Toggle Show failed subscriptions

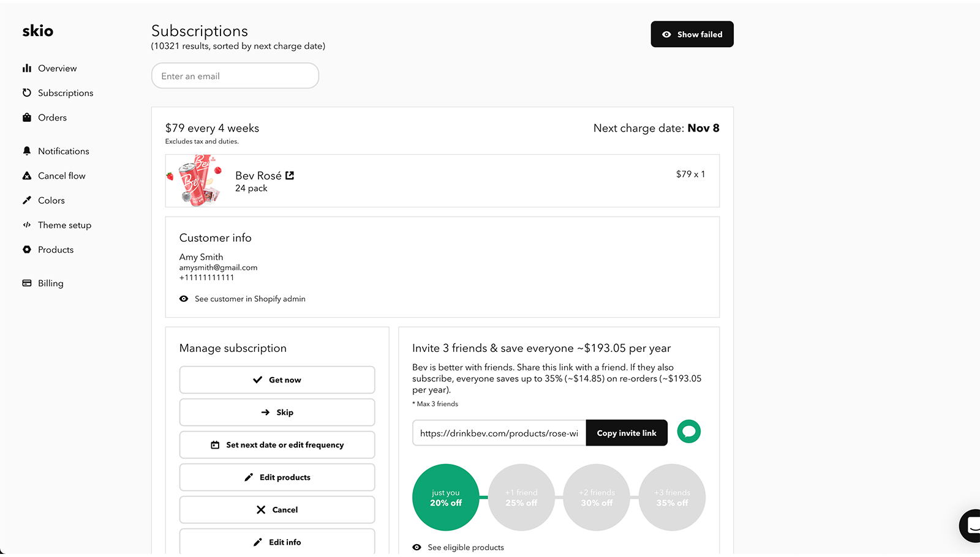coord(692,34)
